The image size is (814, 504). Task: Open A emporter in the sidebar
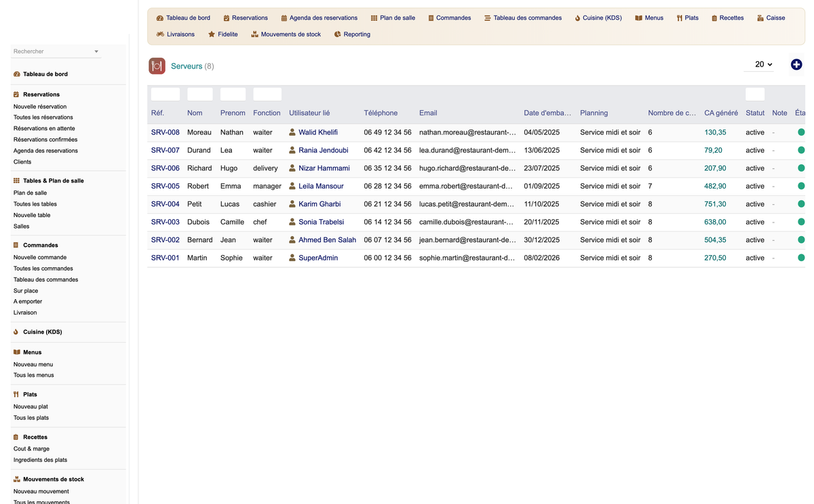[28, 302]
